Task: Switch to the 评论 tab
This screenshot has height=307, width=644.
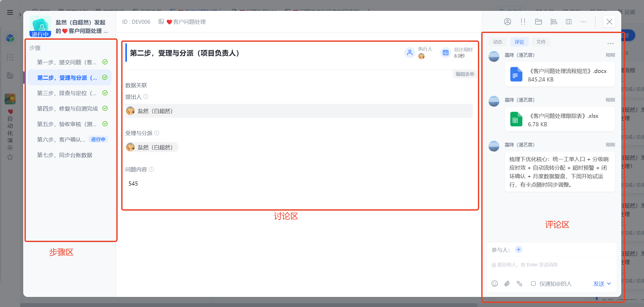Action: (519, 42)
